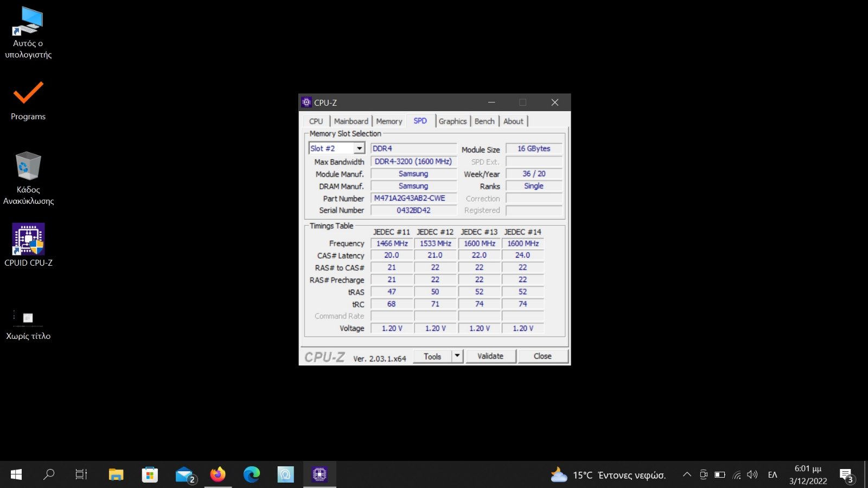Click the JEDEC #11 frequency 1466 MHz

pyautogui.click(x=392, y=243)
